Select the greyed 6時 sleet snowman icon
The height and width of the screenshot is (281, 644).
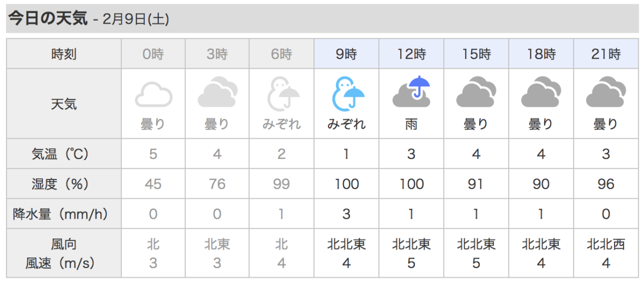[x=282, y=93]
